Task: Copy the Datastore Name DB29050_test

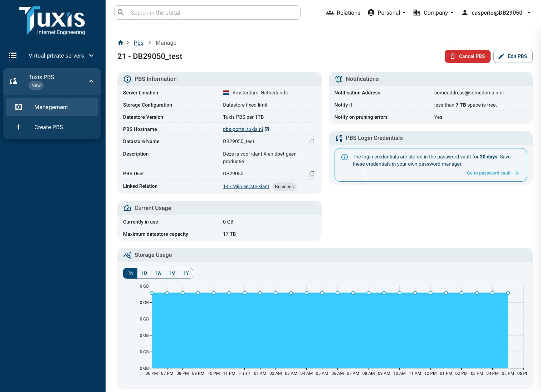Action: coord(312,141)
